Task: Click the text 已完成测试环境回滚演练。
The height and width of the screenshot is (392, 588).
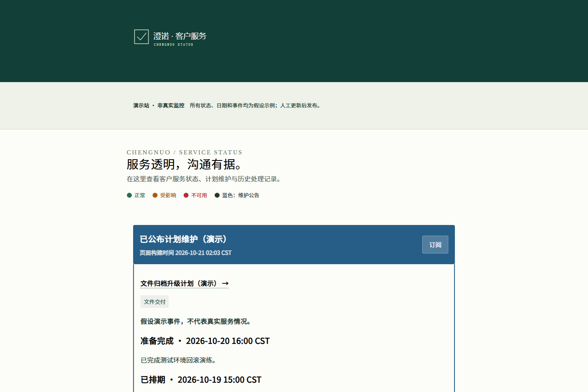Action: pos(179,360)
